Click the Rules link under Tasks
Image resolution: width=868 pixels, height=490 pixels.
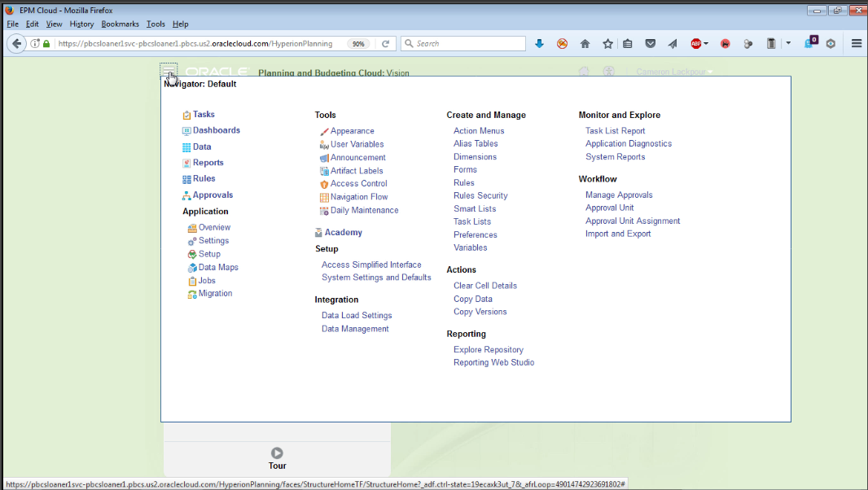pyautogui.click(x=204, y=178)
